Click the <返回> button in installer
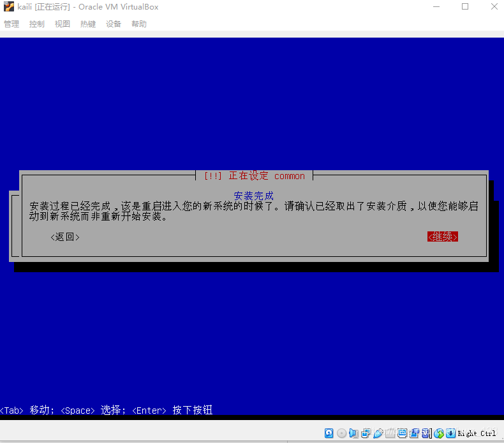This screenshot has width=504, height=443. pos(65,237)
